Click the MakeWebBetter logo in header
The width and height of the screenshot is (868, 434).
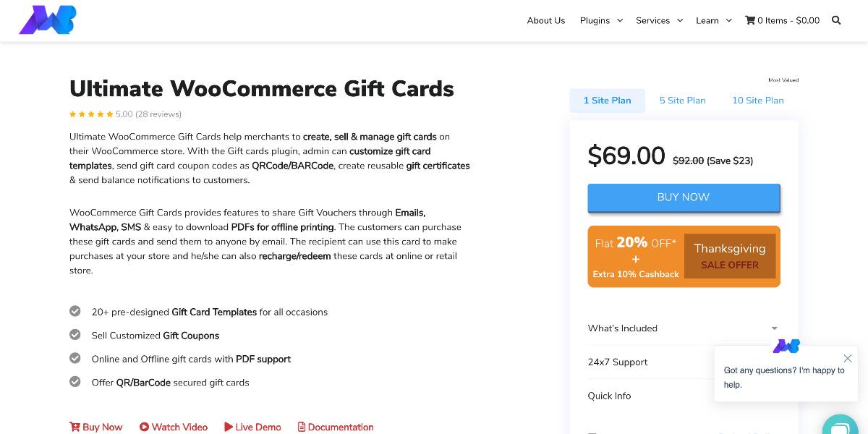48,20
